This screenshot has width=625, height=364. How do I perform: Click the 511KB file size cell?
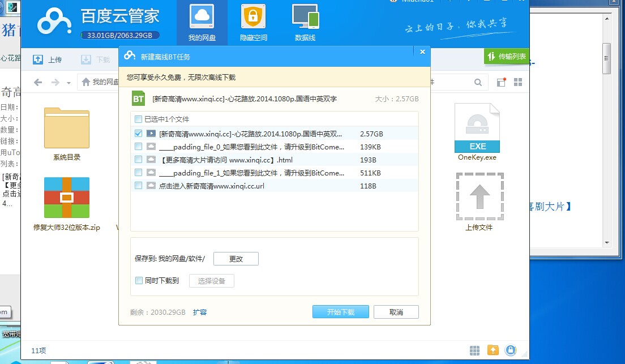coord(370,173)
